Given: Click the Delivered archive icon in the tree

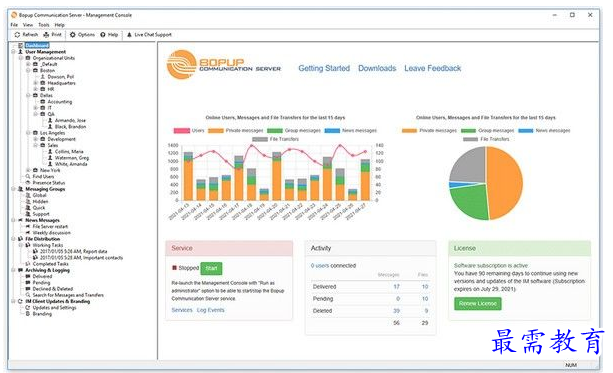Looking at the screenshot, I should point(28,276).
